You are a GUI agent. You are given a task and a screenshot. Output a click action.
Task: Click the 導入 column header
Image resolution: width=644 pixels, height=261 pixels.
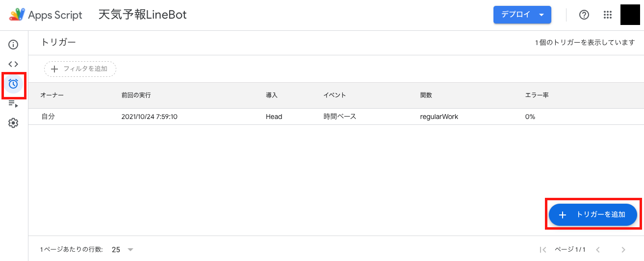[272, 95]
